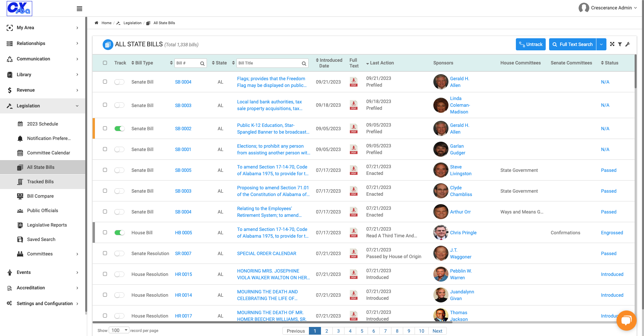
Task: Expand table to fullscreen icon
Action: tap(612, 44)
